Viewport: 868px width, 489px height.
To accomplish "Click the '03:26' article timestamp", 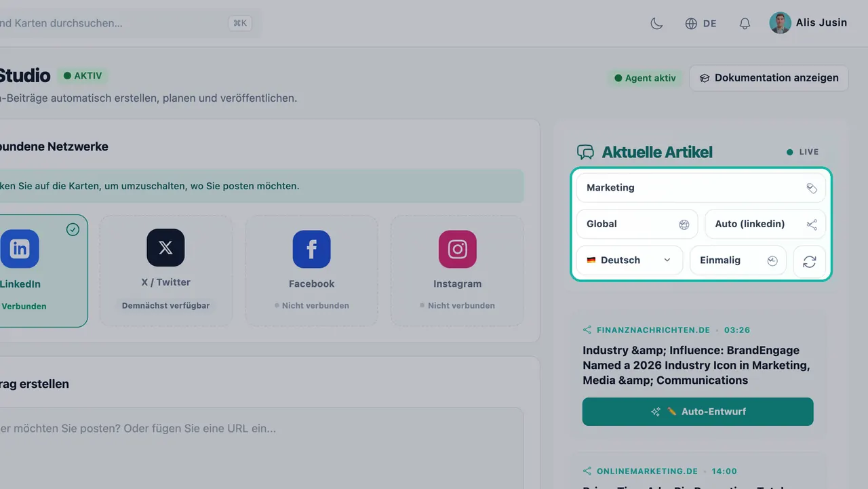I will pos(737,330).
